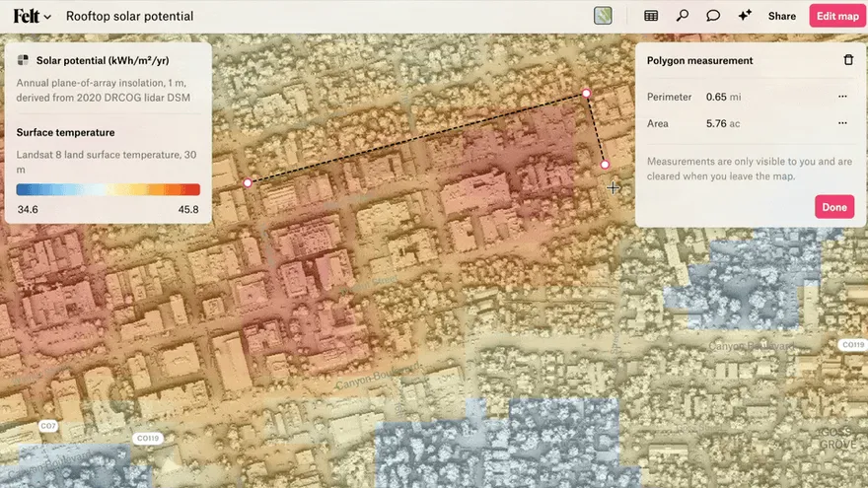Open the comments speech bubble icon
868x488 pixels.
coord(713,16)
